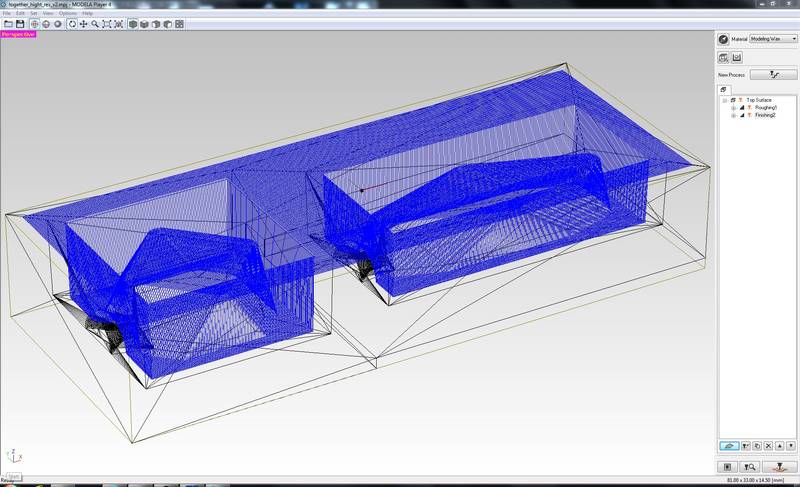Viewport: 800px width, 487px height.
Task: Switch to the four-pane view layout
Action: (x=180, y=24)
